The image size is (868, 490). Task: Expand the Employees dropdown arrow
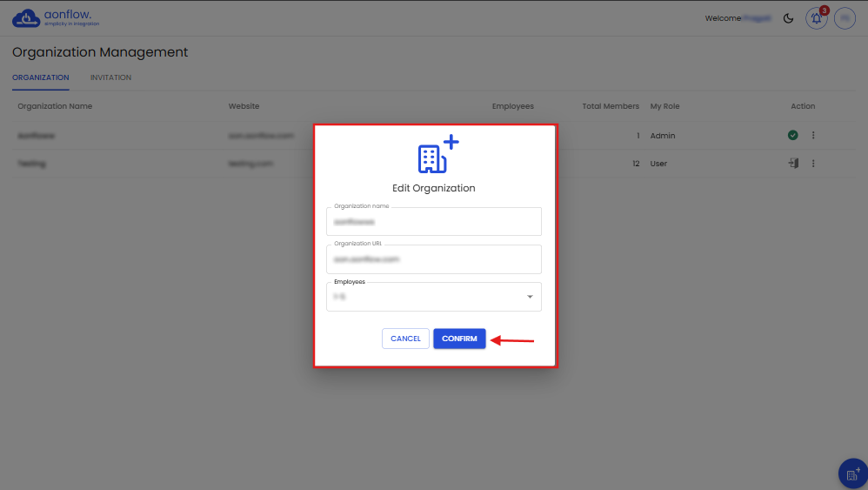[530, 298]
